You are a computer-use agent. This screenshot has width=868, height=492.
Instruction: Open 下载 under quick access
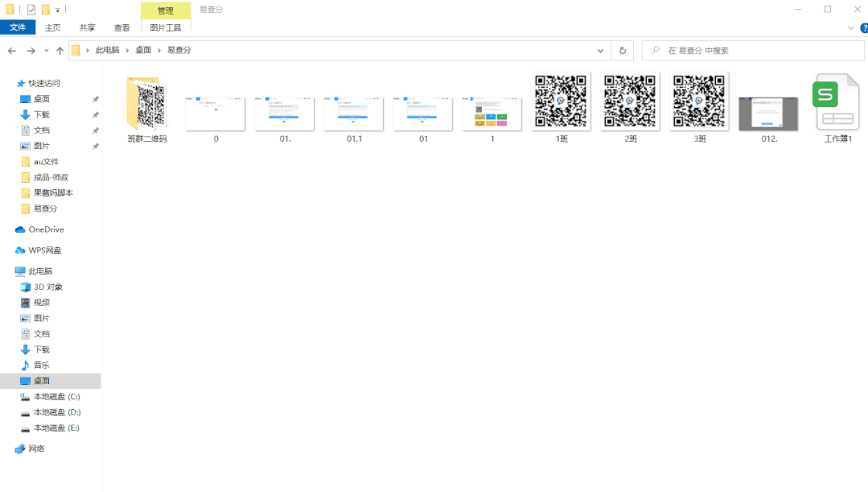42,114
